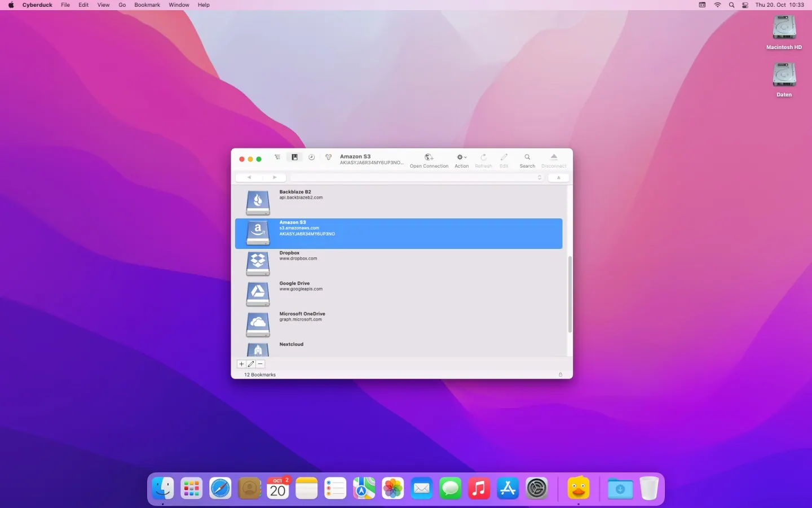The width and height of the screenshot is (812, 508).
Task: Click the bookmark list vertical scrollbar
Action: pyautogui.click(x=570, y=294)
